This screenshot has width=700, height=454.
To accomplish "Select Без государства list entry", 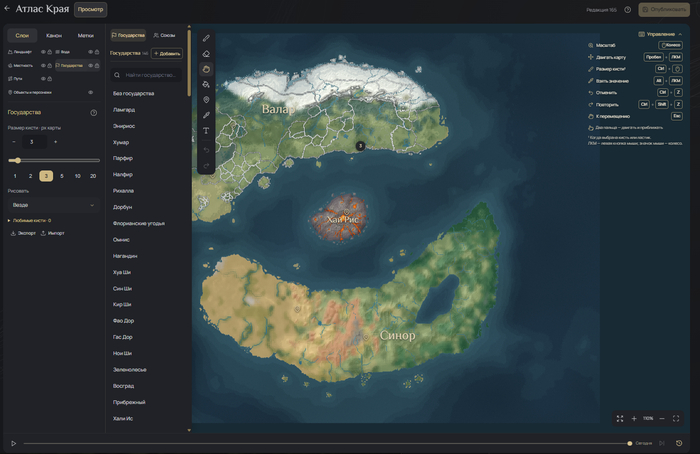I will point(133,94).
